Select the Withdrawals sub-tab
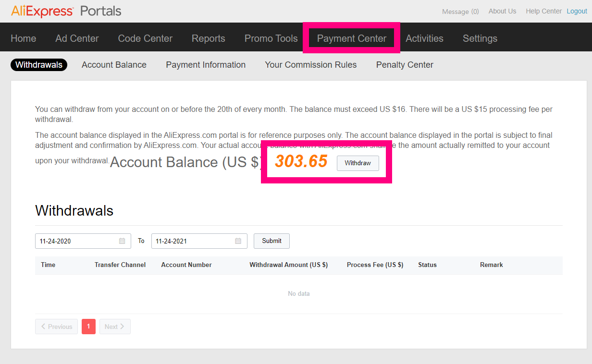This screenshot has width=592, height=364. (x=39, y=65)
